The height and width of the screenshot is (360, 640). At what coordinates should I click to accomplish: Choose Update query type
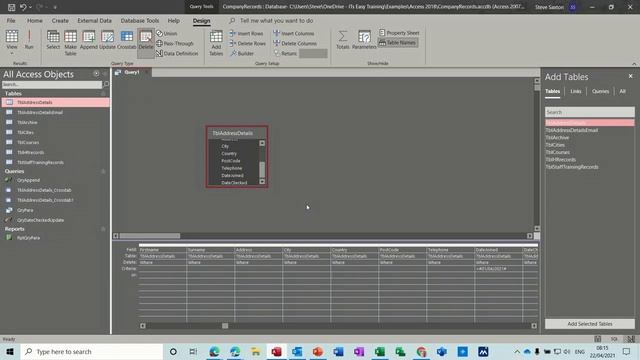click(x=107, y=40)
